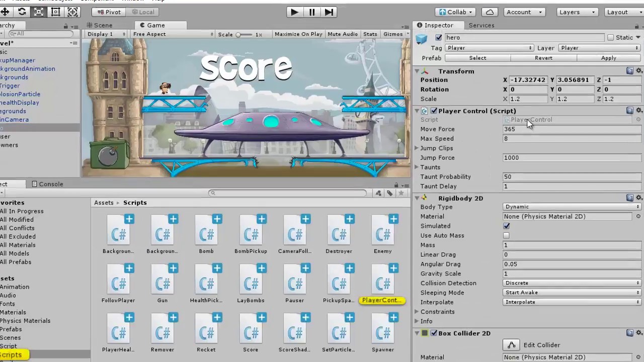Open the Box Collider 2D help icon
This screenshot has width=644, height=362.
(x=630, y=333)
